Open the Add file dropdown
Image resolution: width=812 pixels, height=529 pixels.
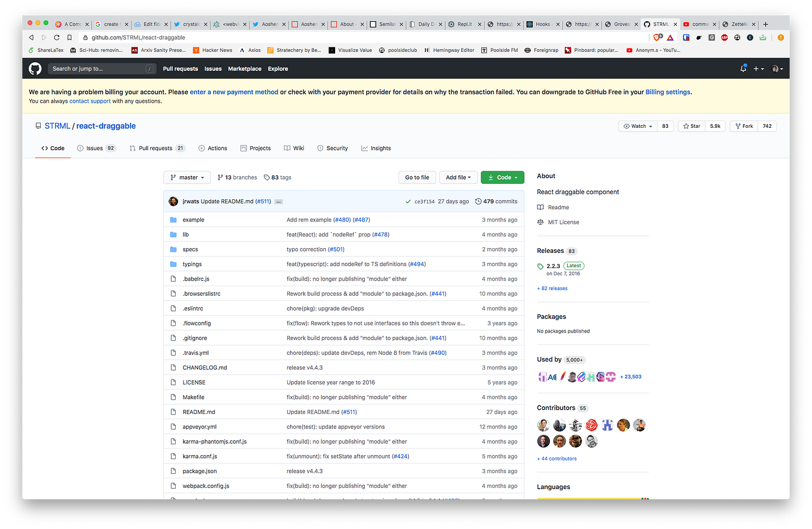tap(458, 177)
